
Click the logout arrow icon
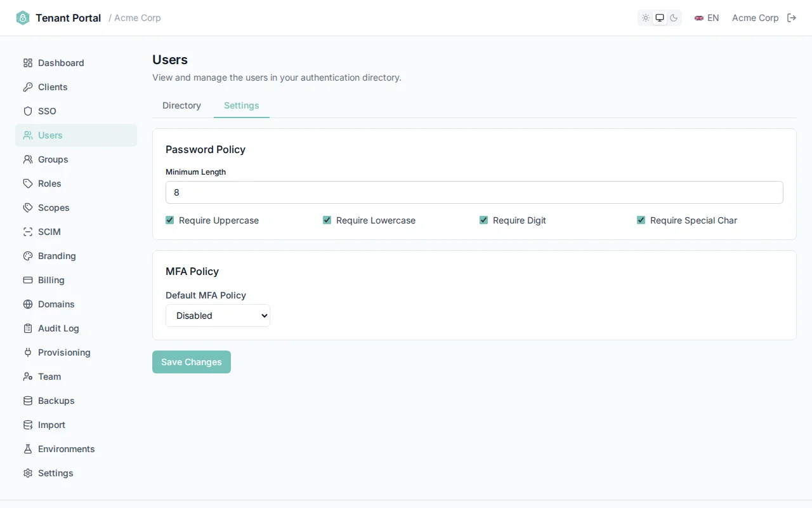(792, 18)
